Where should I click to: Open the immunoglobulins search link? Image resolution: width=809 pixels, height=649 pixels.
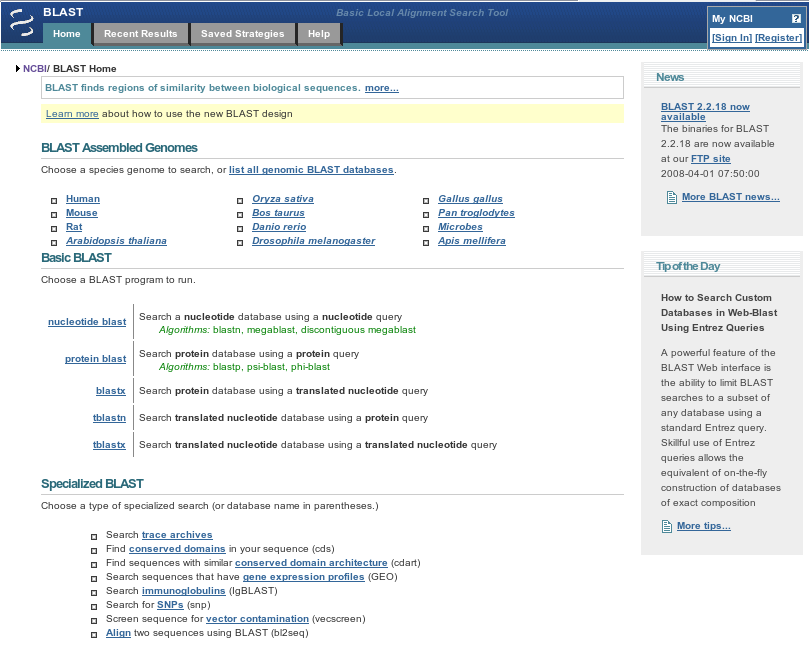(184, 591)
